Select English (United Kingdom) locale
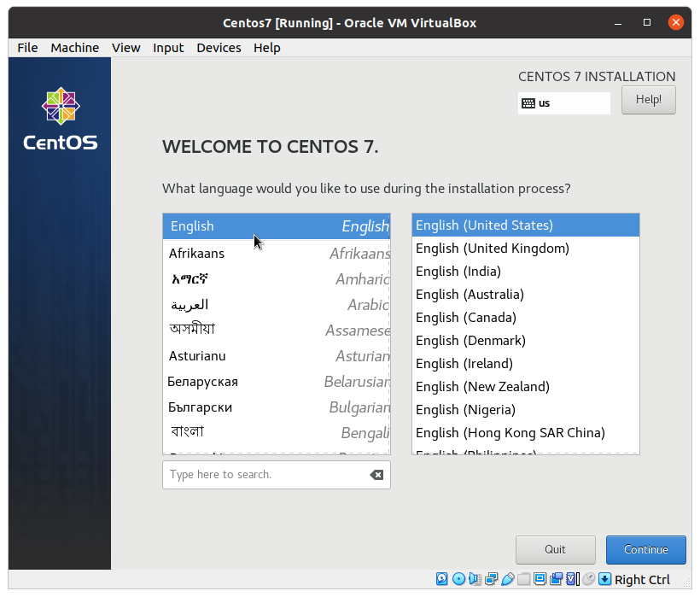700x597 pixels. click(x=526, y=249)
